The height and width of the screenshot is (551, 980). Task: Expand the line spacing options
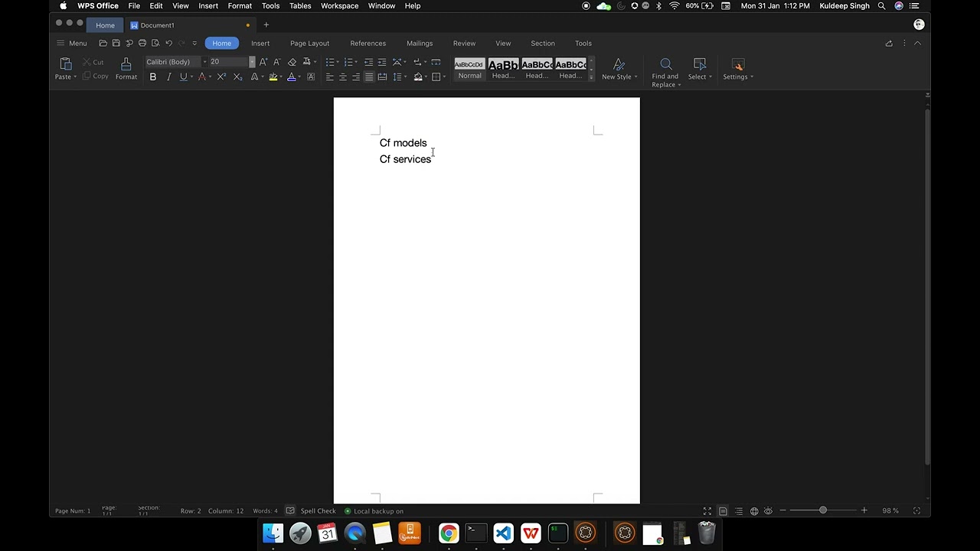(404, 77)
